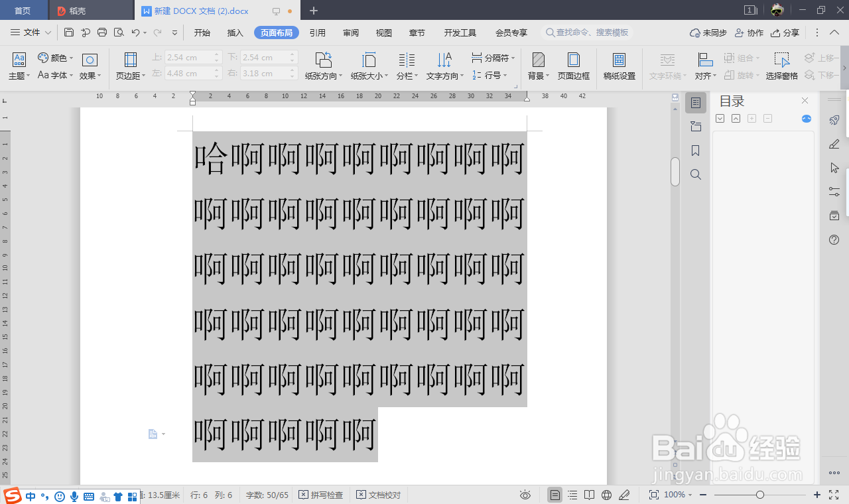The height and width of the screenshot is (504, 849).
Task: Click the Print icon
Action: [102, 32]
